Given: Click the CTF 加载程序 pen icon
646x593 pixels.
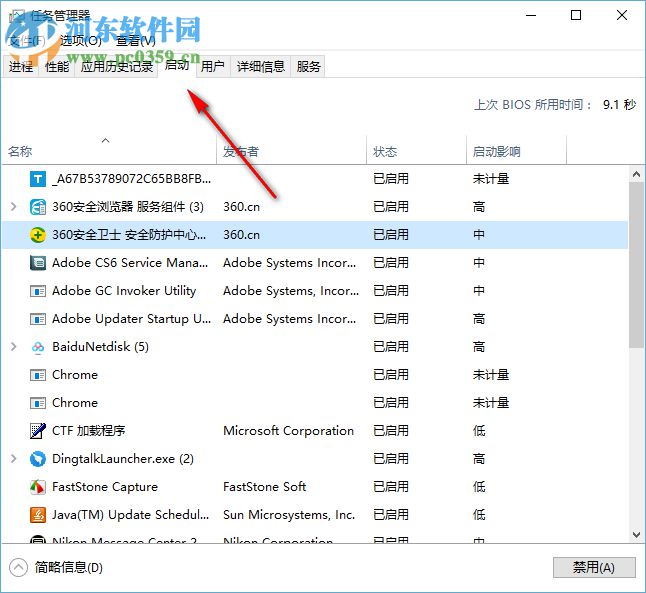Looking at the screenshot, I should 38,431.
